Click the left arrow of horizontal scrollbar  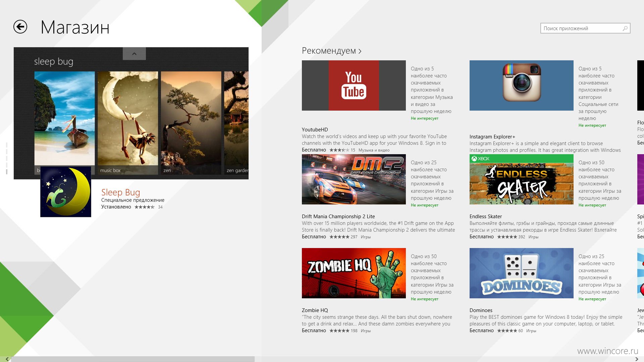(7, 359)
